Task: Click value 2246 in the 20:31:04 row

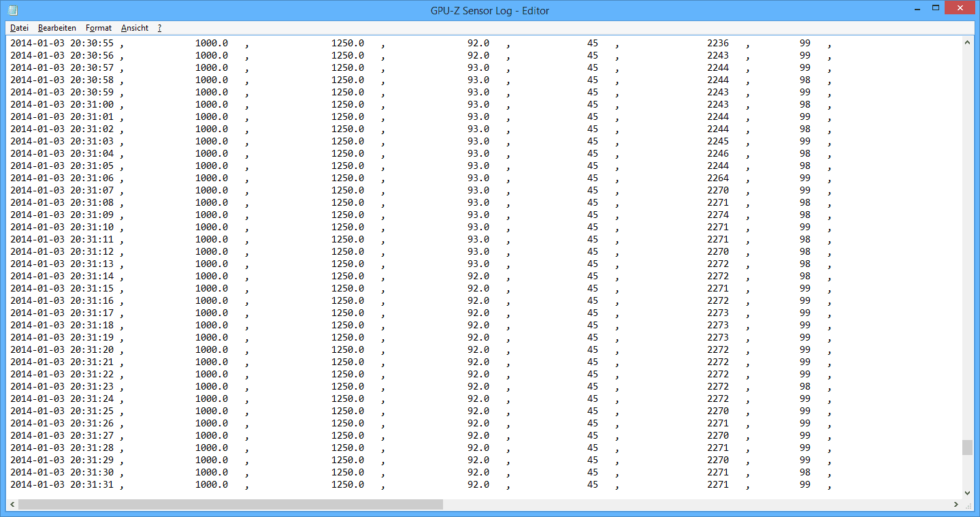Action: coord(718,153)
